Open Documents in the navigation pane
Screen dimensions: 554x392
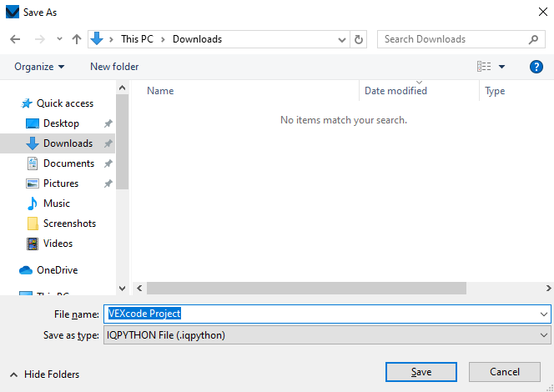(60, 163)
